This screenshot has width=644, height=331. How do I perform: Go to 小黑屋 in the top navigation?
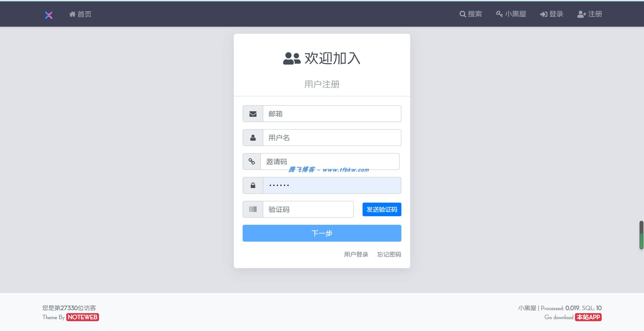click(x=511, y=14)
